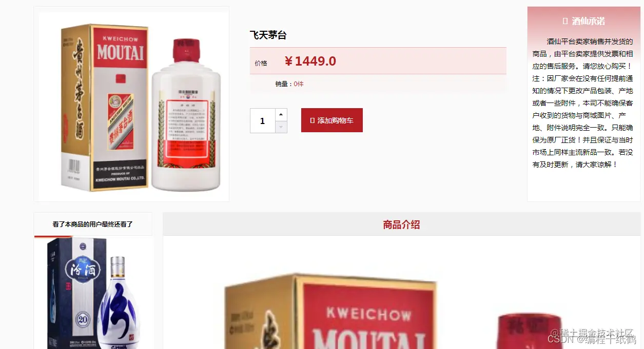Screen dimensions: 644x349
Task: Select the 看了本商品的用户最终还看了 header
Action: coord(93,224)
